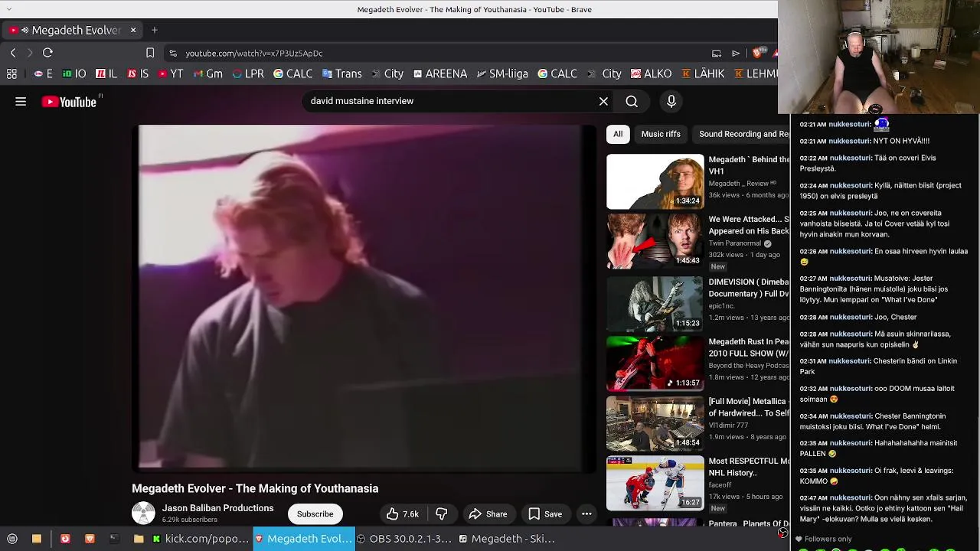Switch to kick.com taskbar window
Screen dimensions: 980x551
[x=199, y=539]
